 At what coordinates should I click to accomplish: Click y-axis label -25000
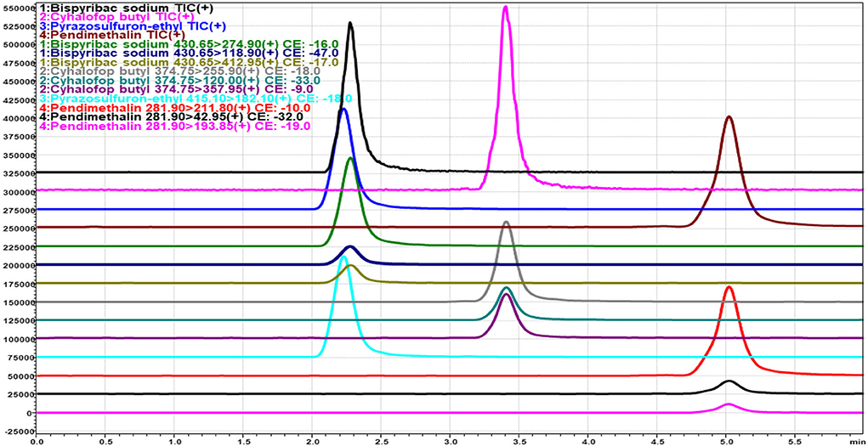(18, 431)
